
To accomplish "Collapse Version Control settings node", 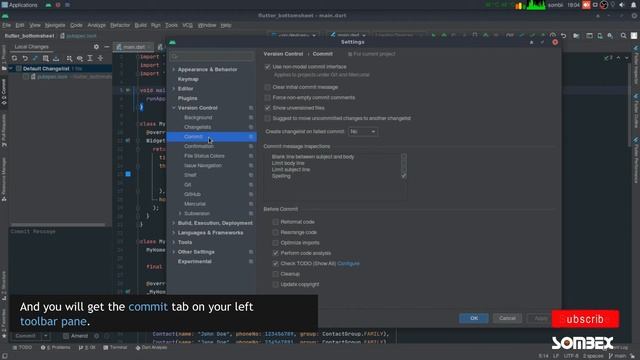I will click(174, 108).
